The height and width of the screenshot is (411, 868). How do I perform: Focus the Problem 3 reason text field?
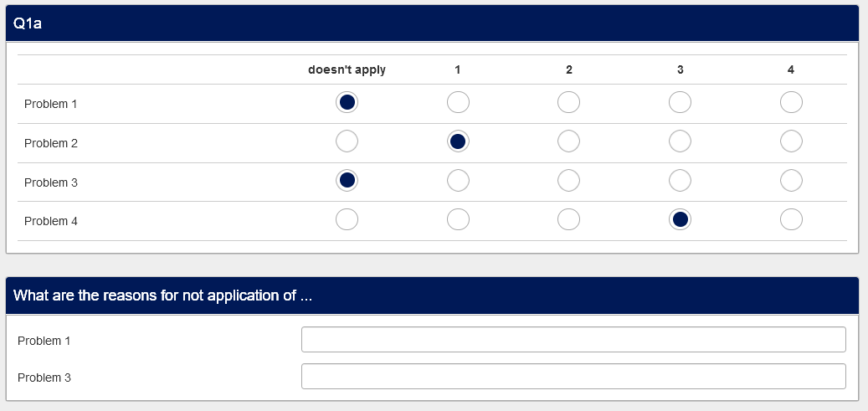coord(573,377)
